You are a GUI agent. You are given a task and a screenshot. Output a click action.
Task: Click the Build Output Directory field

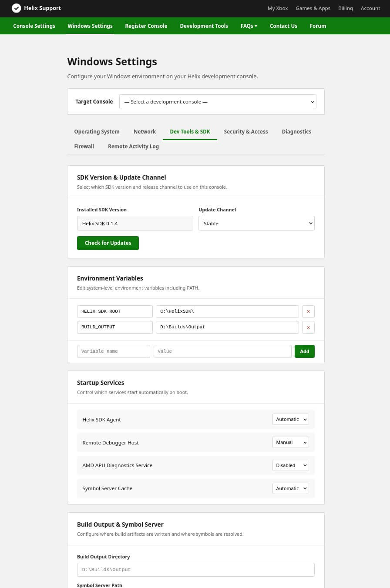pyautogui.click(x=195, y=569)
